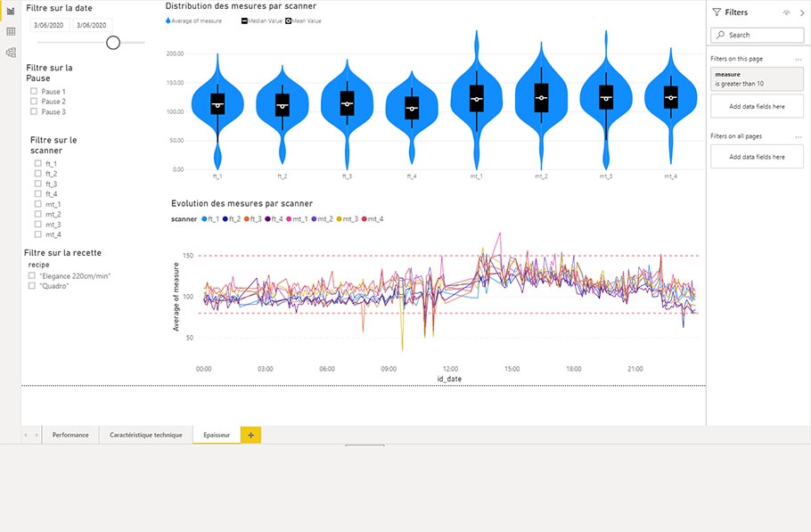Enable the "Quadro" recipe filter
The image size is (811, 532).
click(x=32, y=286)
